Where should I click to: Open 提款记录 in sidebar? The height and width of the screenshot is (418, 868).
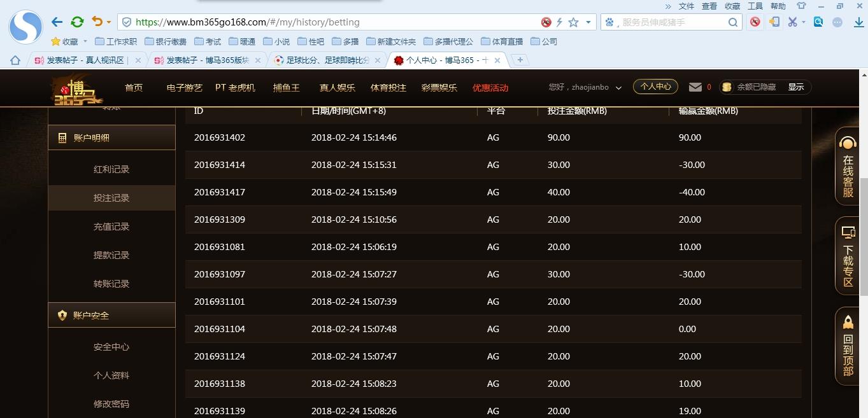(x=111, y=255)
